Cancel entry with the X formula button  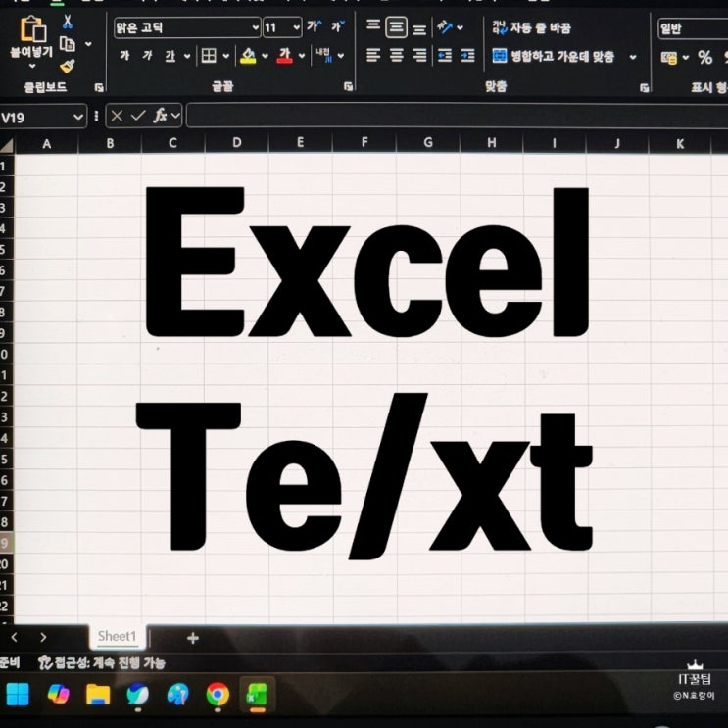pos(117,116)
